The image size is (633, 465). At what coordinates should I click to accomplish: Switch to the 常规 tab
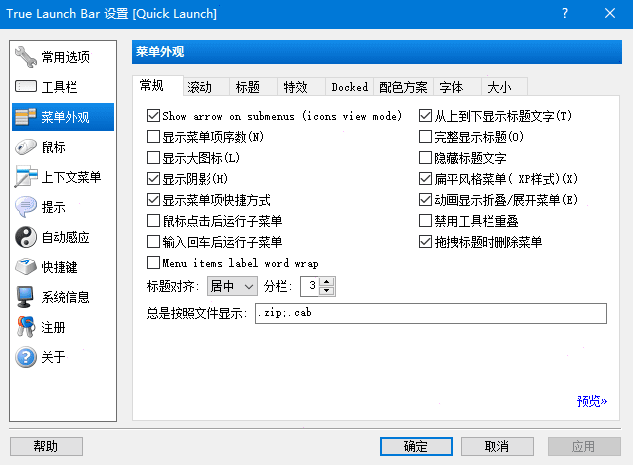(x=158, y=86)
